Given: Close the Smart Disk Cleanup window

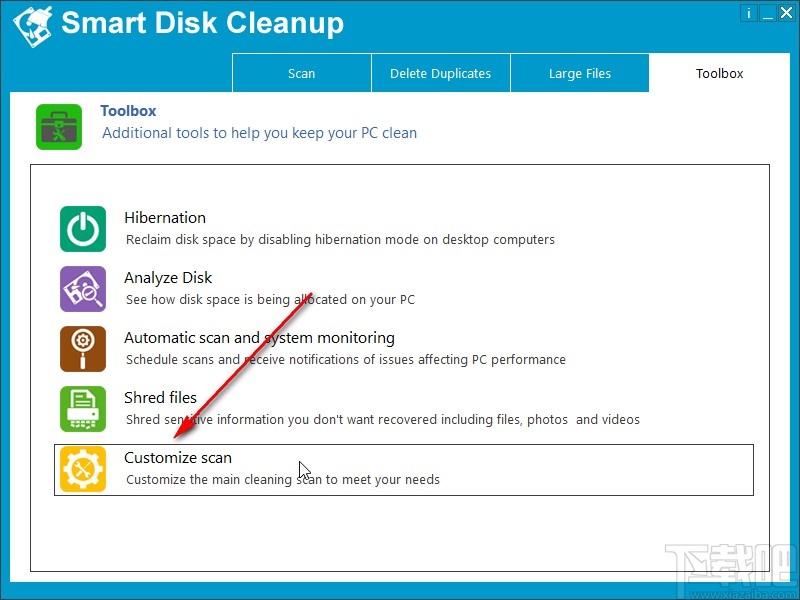Looking at the screenshot, I should [786, 13].
